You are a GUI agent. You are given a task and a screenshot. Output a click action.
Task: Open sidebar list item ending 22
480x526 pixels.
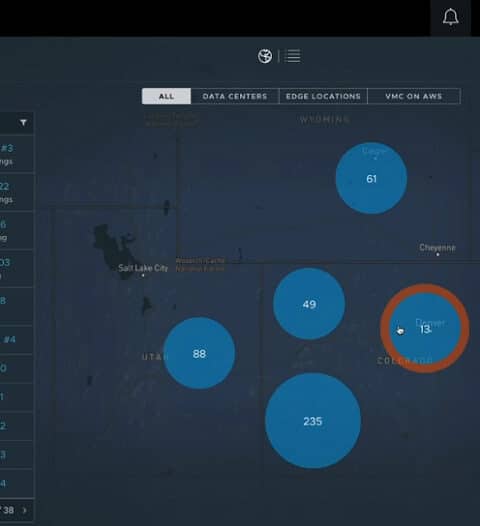16,192
